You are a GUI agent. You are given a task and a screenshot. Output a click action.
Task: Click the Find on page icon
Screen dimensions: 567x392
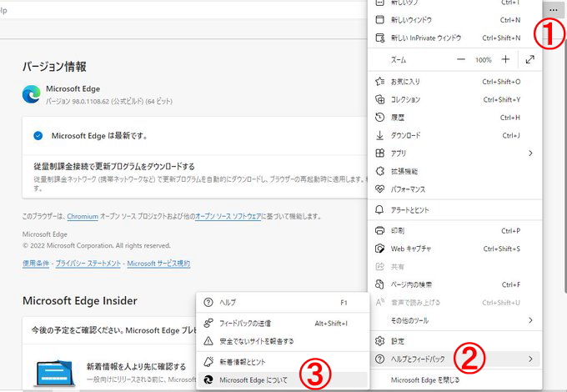tap(379, 284)
